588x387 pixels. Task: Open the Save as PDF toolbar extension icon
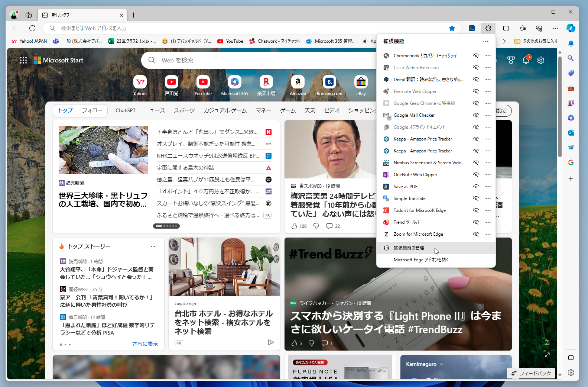click(x=472, y=28)
